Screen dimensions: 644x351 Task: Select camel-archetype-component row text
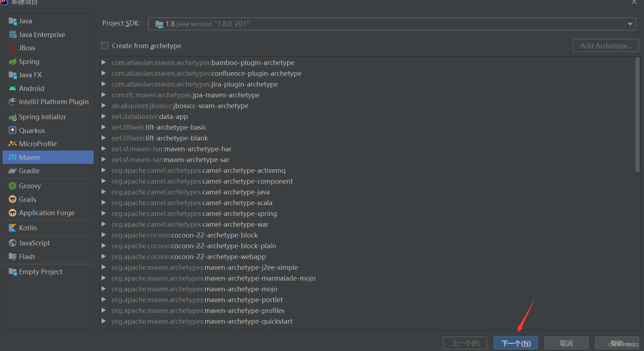[202, 181]
